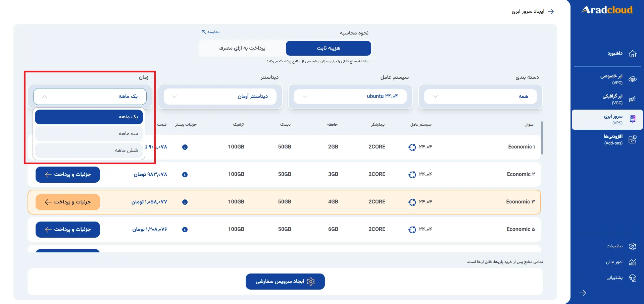Viewport: 644px width, 304px height.
Task: Switch to هزینه ثابت pricing mode
Action: (x=329, y=48)
